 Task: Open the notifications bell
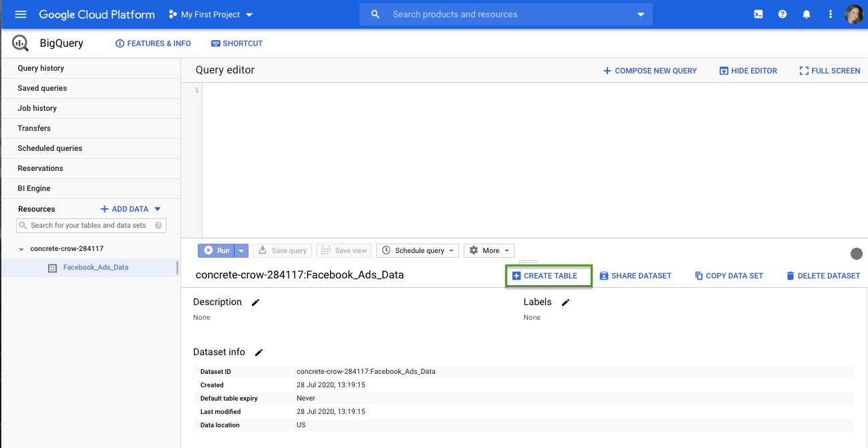click(x=807, y=14)
